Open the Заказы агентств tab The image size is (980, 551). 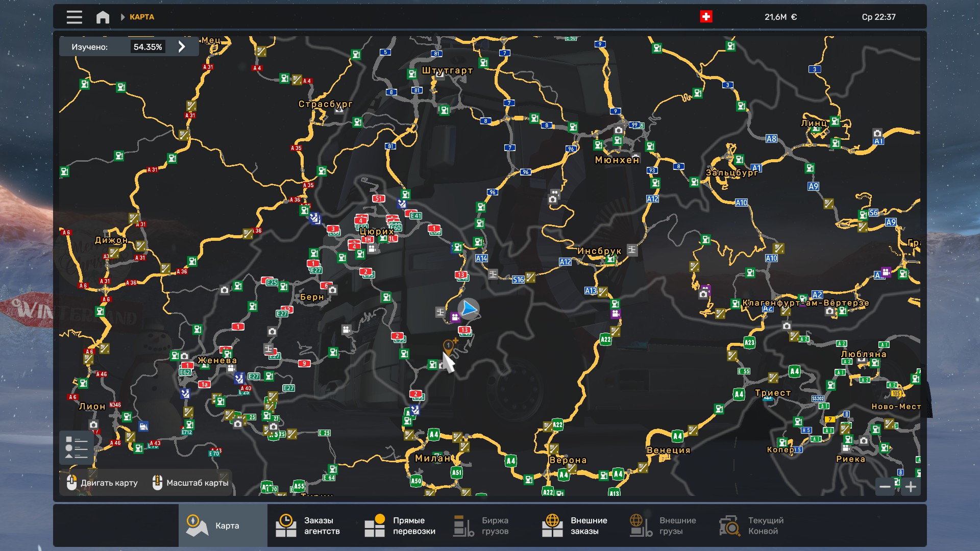(312, 525)
